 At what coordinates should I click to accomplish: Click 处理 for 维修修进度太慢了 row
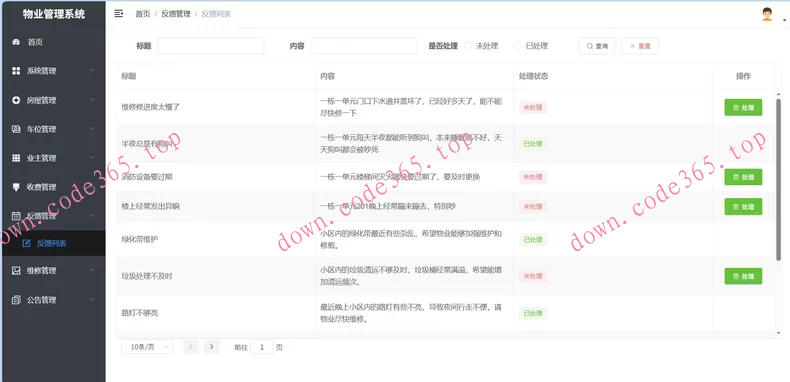click(x=743, y=107)
